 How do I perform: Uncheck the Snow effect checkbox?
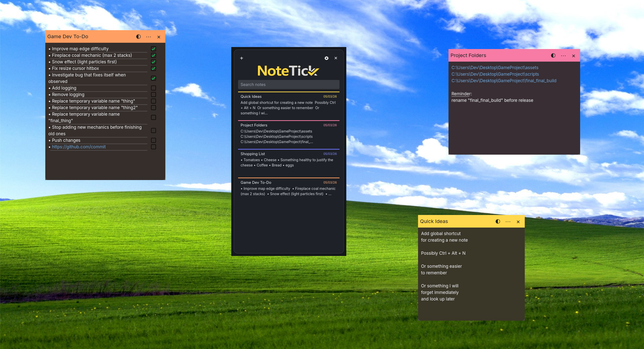pos(154,62)
